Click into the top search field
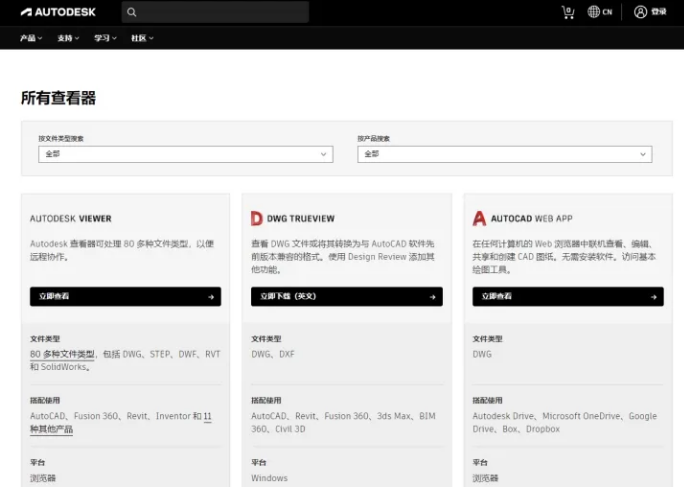 (x=215, y=12)
